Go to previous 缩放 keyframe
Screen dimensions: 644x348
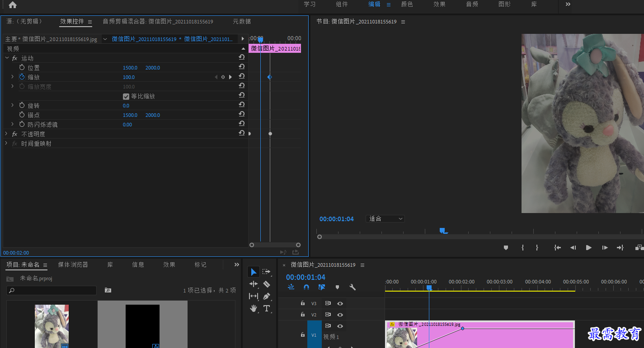[x=216, y=77]
